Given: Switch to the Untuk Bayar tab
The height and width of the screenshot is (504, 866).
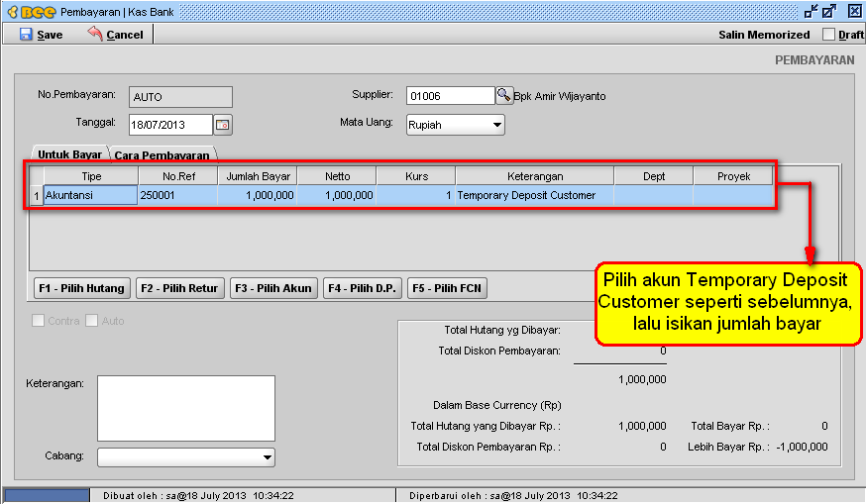Looking at the screenshot, I should click(70, 154).
